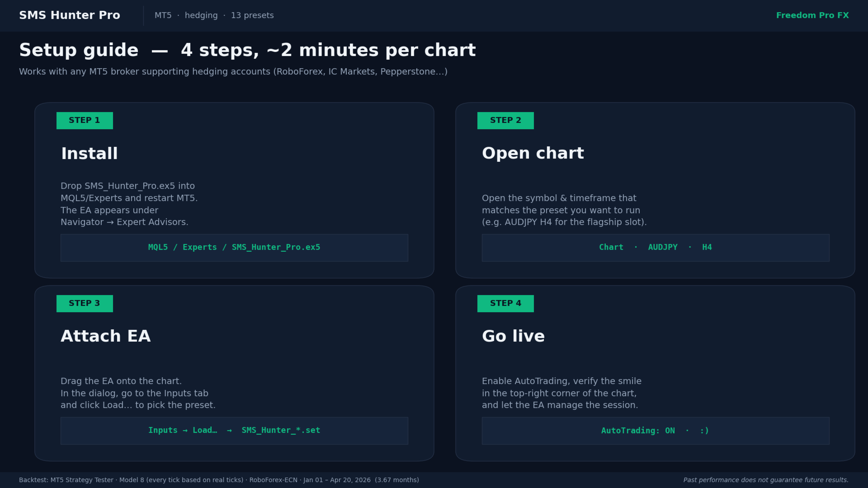The width and height of the screenshot is (868, 488).
Task: Select the Attach EA heading
Action: pos(105,336)
